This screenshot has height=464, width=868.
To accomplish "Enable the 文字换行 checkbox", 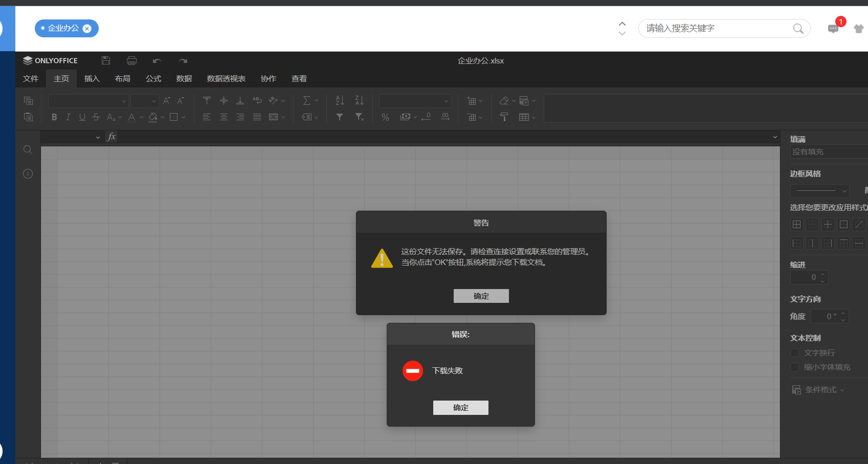I will [x=795, y=353].
